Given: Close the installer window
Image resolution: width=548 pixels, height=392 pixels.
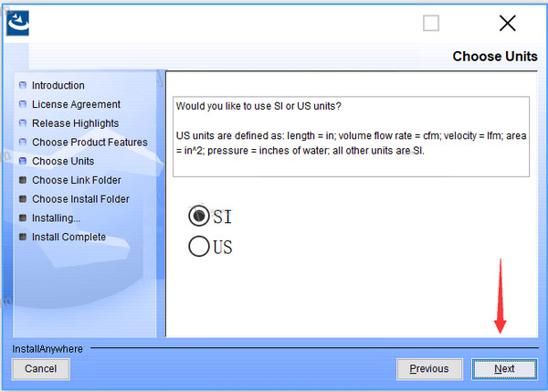Looking at the screenshot, I should (507, 24).
